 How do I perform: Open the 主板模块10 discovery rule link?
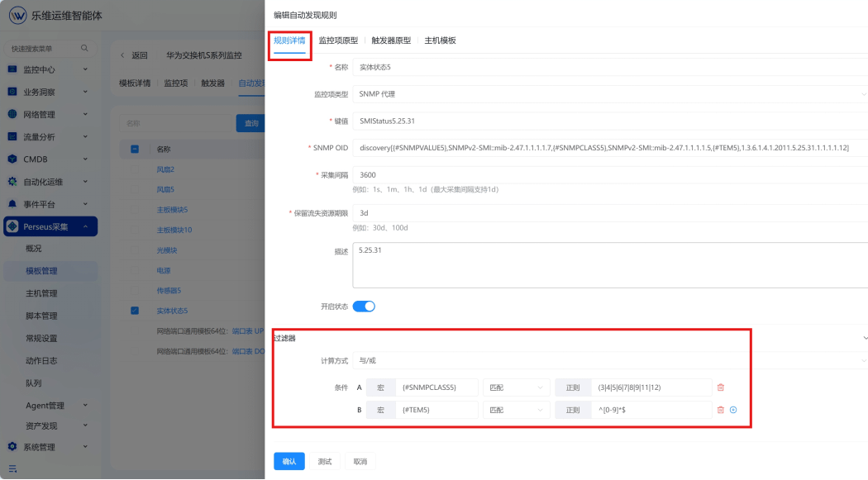pos(174,230)
